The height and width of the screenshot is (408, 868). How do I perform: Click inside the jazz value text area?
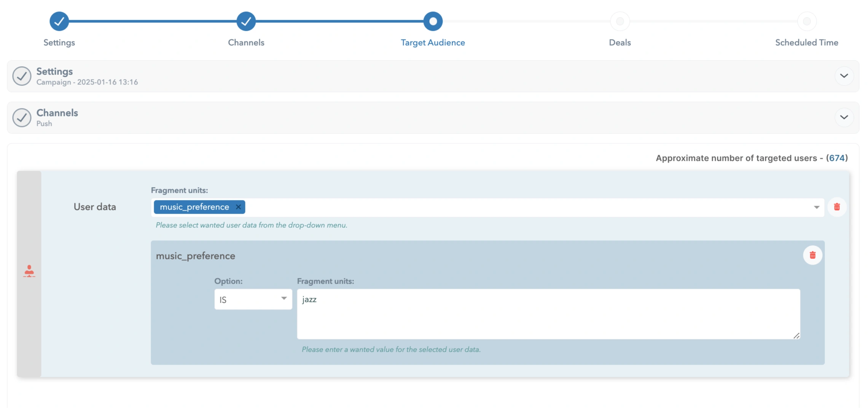548,314
